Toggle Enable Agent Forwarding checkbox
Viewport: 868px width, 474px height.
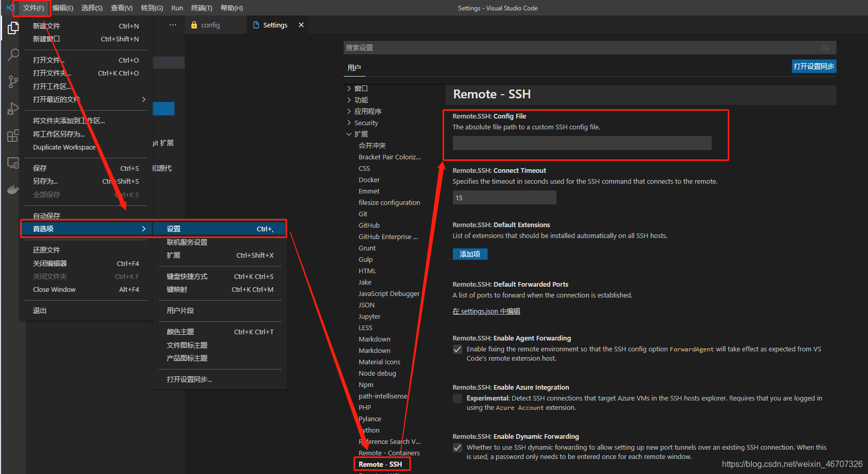458,349
